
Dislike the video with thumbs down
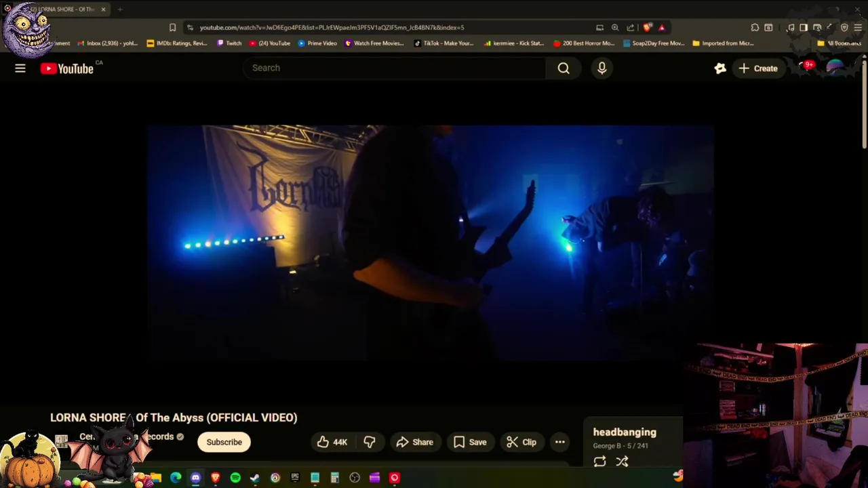point(370,442)
